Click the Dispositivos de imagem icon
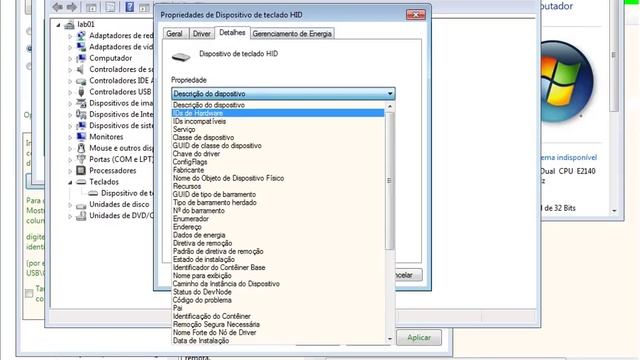Screen dimensions: 640x360 (x=81, y=103)
